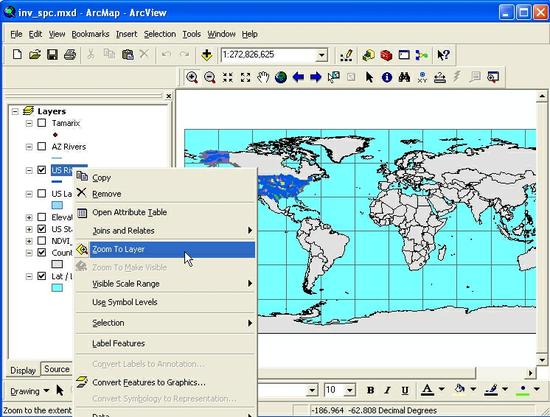Open the File menu

(16, 34)
